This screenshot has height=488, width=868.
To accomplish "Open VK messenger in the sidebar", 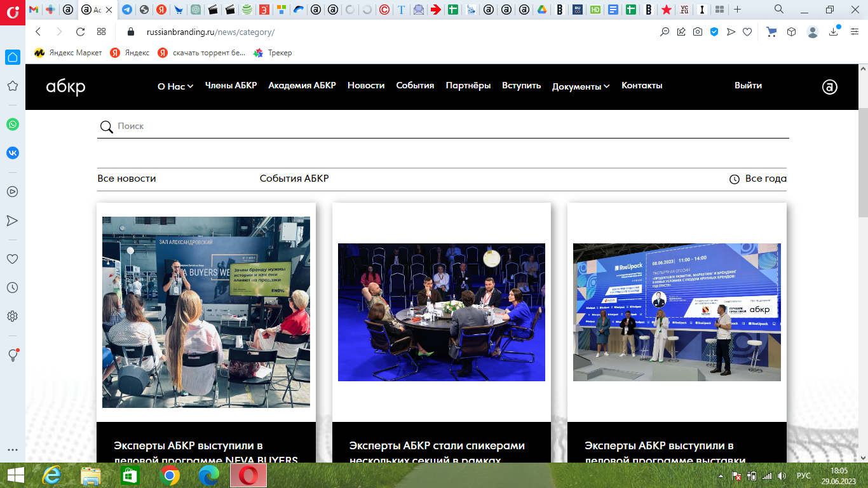I will tap(12, 152).
